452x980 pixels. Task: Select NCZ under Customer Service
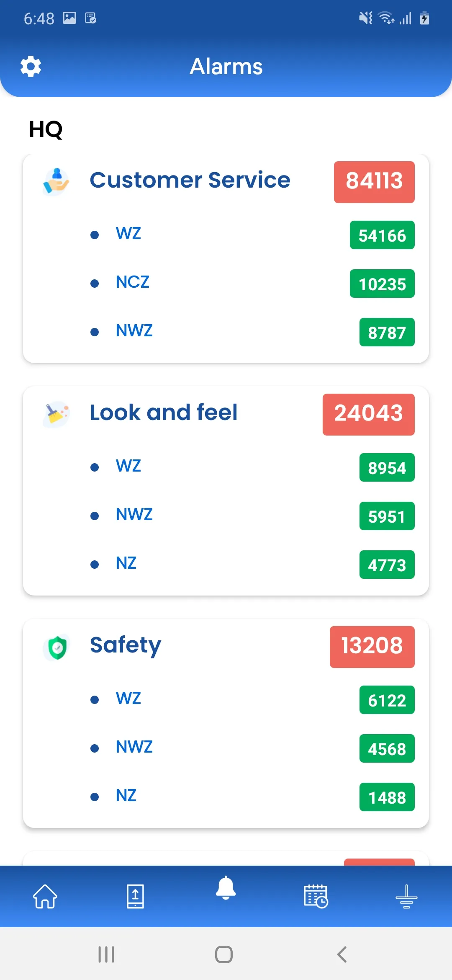pyautogui.click(x=133, y=282)
